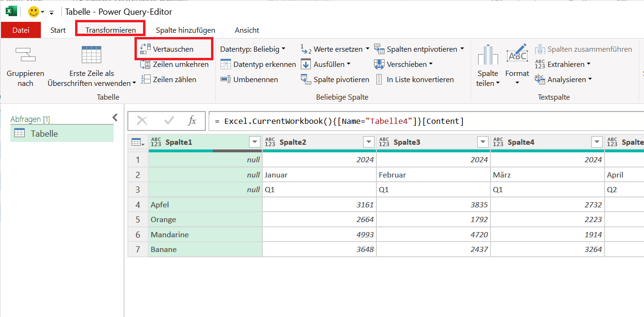Click into the formula bar text field

tap(426, 121)
